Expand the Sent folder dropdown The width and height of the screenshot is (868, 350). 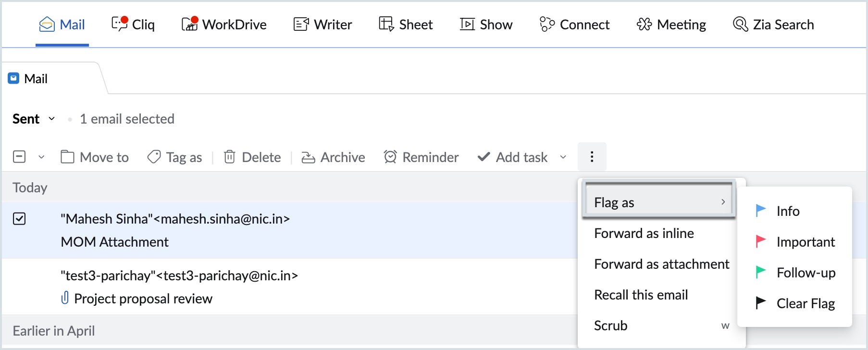52,119
